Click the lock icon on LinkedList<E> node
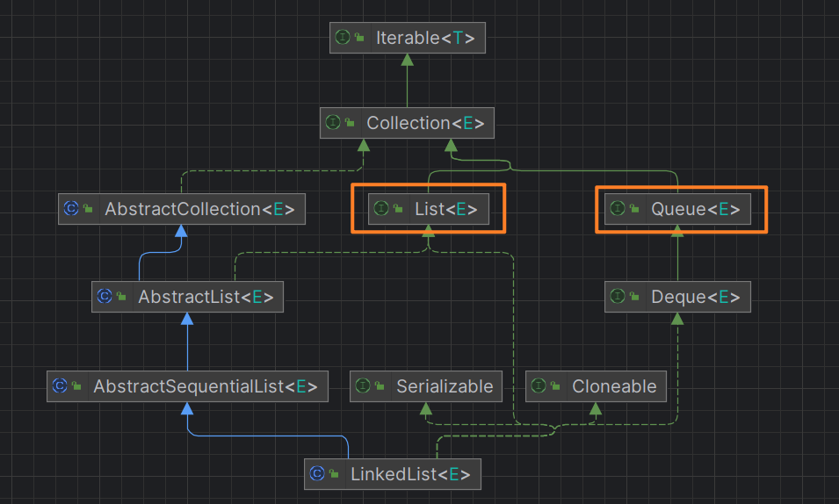Screen dimensions: 839x504 [x=334, y=473]
